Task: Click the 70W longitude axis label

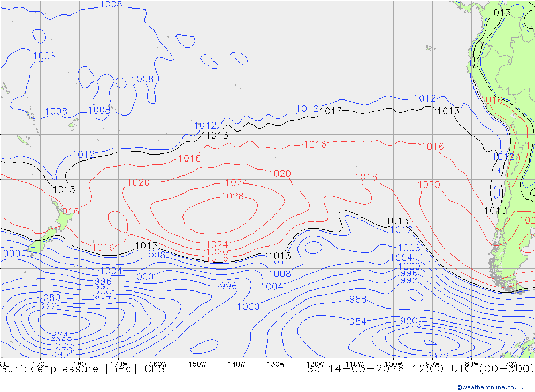Action: 511,364
